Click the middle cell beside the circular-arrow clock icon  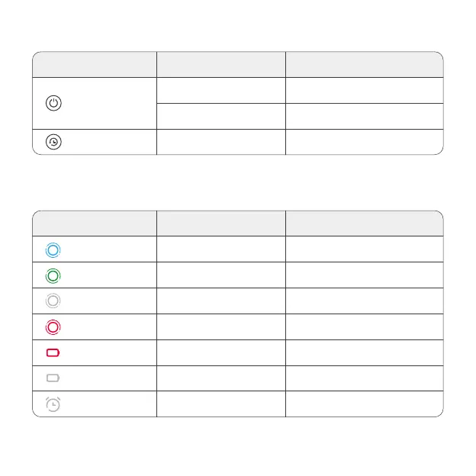coord(221,142)
